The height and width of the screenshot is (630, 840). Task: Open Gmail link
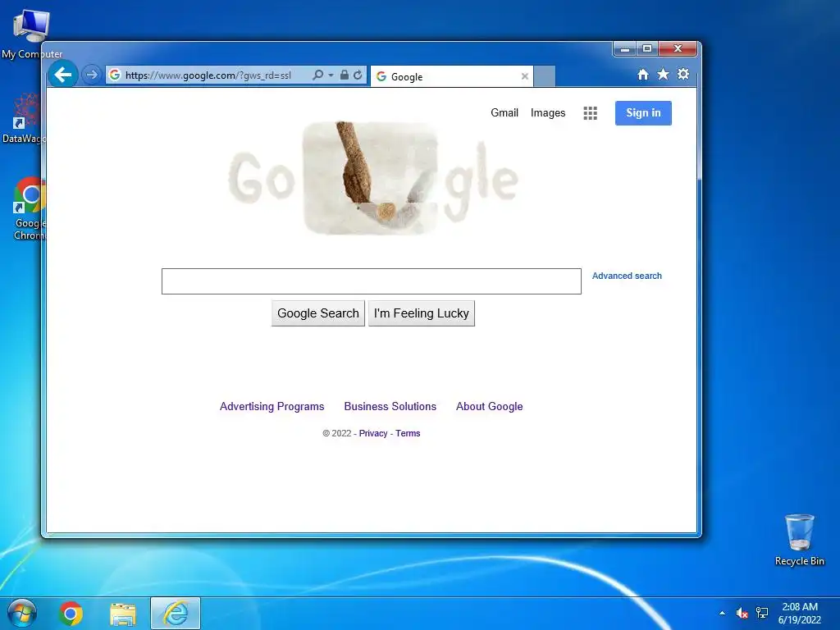click(x=504, y=113)
